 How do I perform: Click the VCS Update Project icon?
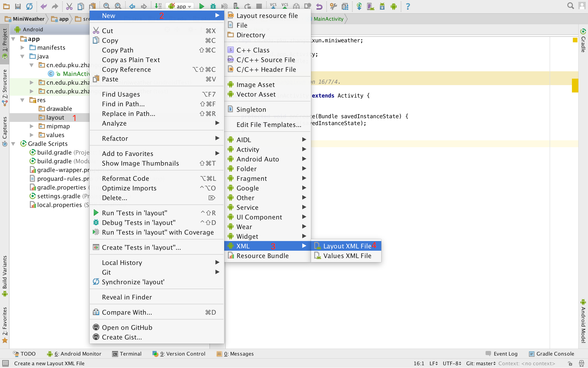[x=273, y=6]
